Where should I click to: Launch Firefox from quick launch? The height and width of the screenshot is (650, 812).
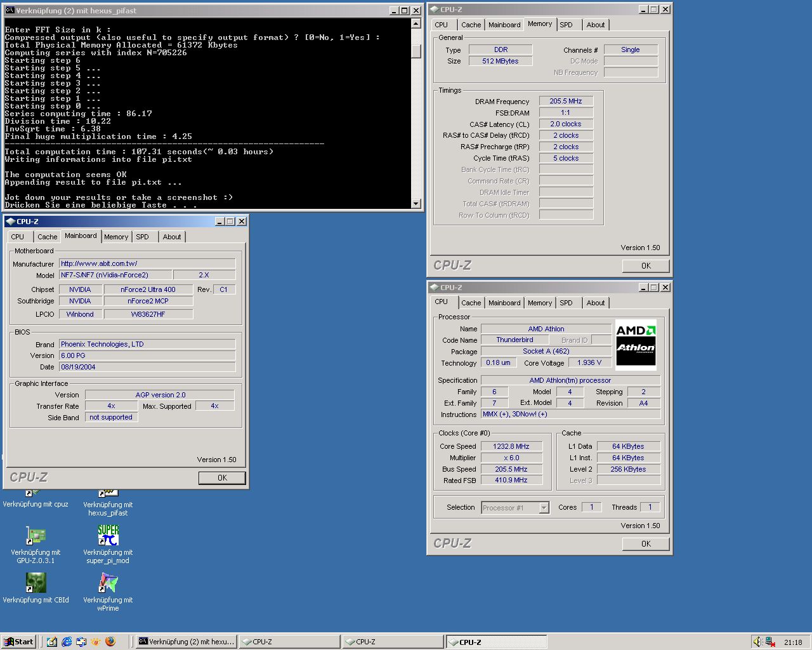click(x=110, y=642)
